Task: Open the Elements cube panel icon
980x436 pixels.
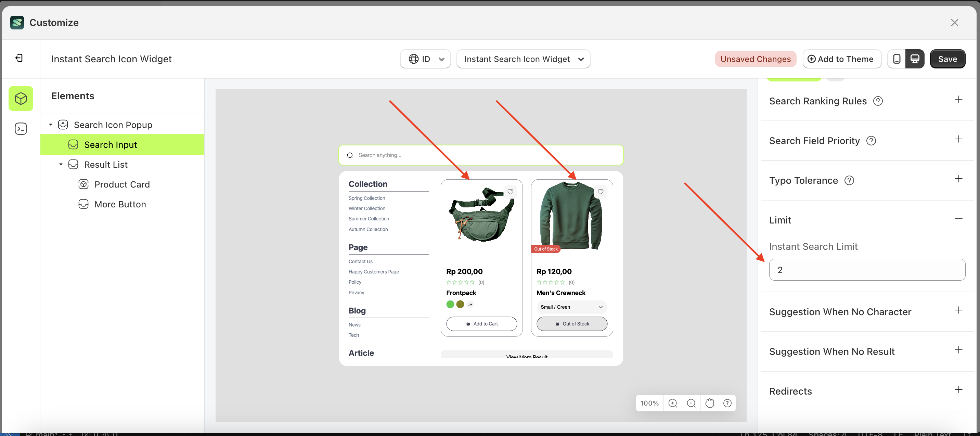Action: pos(21,99)
